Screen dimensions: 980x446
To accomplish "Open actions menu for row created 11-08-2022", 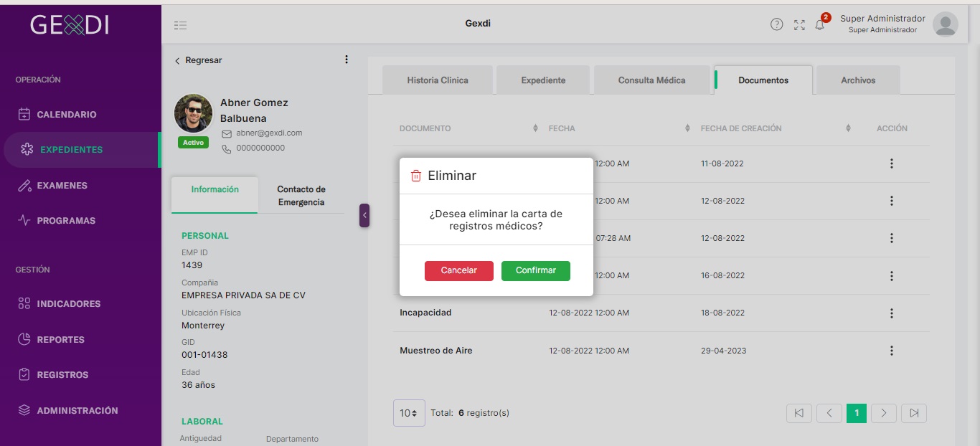I will click(892, 163).
